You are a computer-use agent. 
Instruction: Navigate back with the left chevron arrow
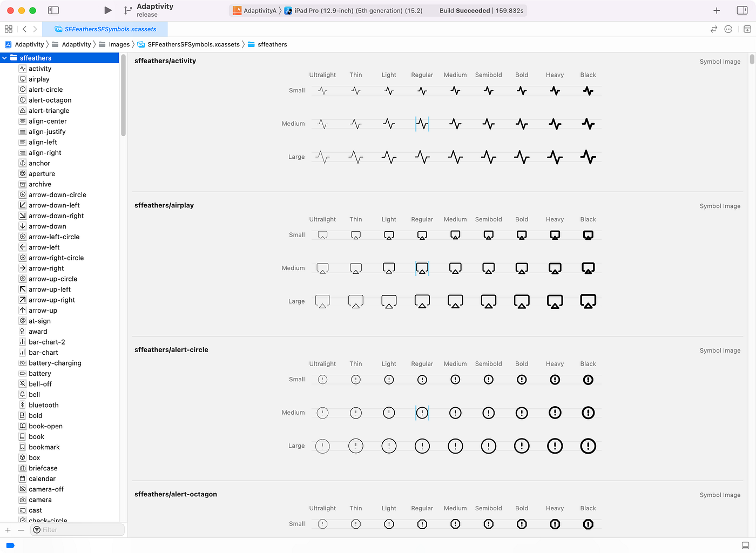tap(24, 29)
